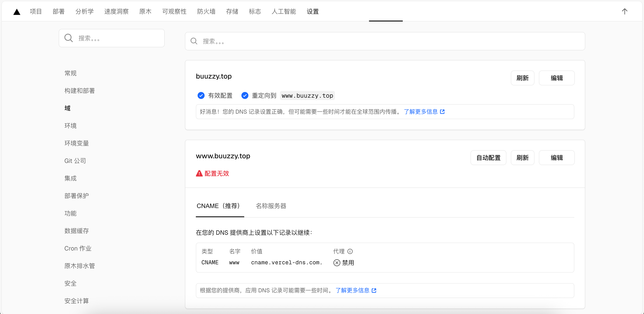Open 环境变量 settings section
The height and width of the screenshot is (314, 644).
77,143
